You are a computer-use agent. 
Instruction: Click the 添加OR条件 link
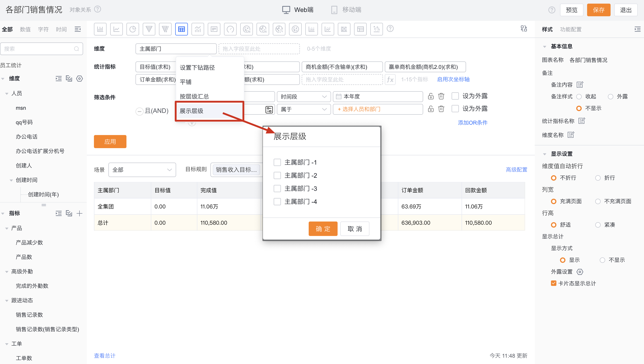[x=472, y=122]
